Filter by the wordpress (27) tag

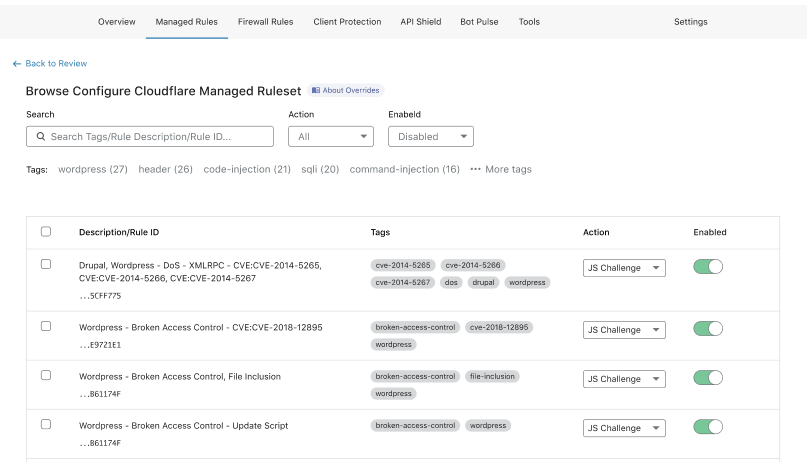click(x=93, y=169)
